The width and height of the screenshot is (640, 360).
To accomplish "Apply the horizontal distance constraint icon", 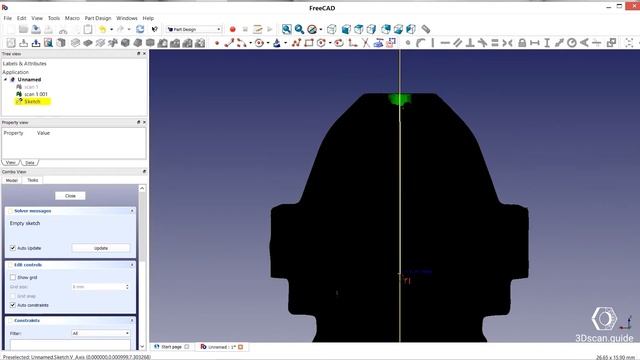I will (534, 42).
